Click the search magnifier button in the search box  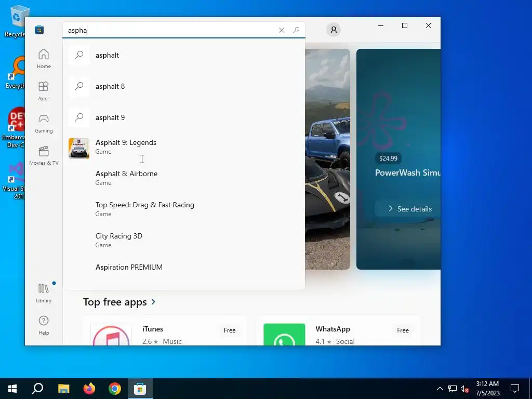tap(296, 30)
